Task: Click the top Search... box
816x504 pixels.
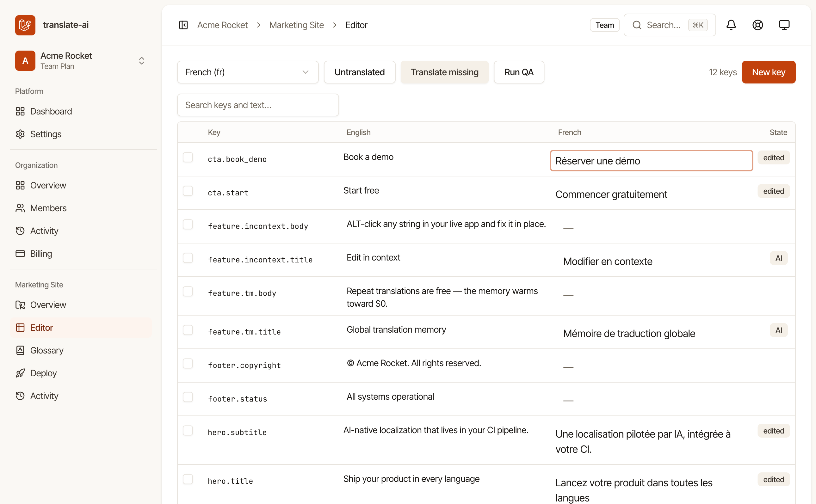Action: [669, 25]
